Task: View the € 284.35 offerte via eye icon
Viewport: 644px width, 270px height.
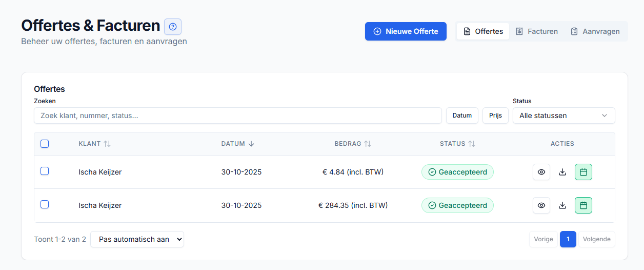Action: point(541,205)
